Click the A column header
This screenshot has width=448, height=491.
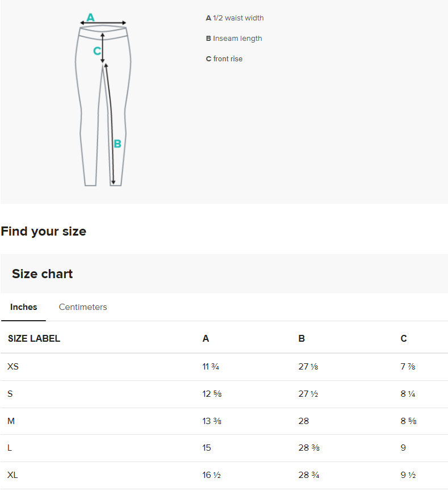click(206, 338)
